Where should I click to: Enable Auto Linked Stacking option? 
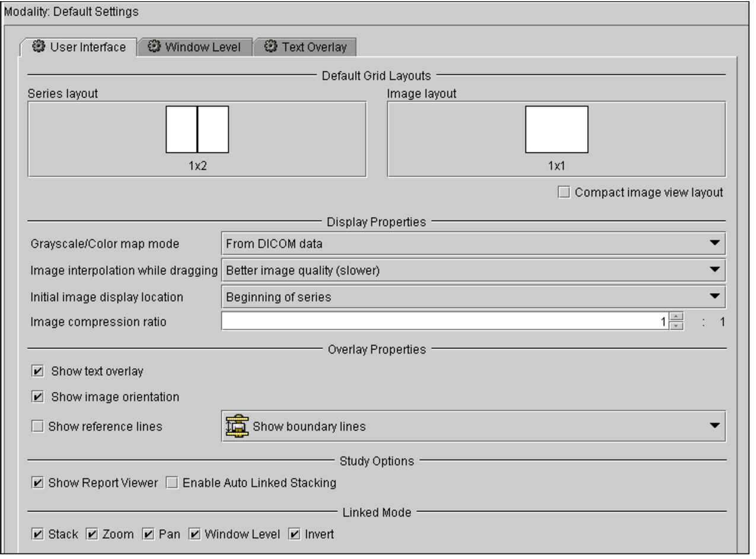point(172,483)
